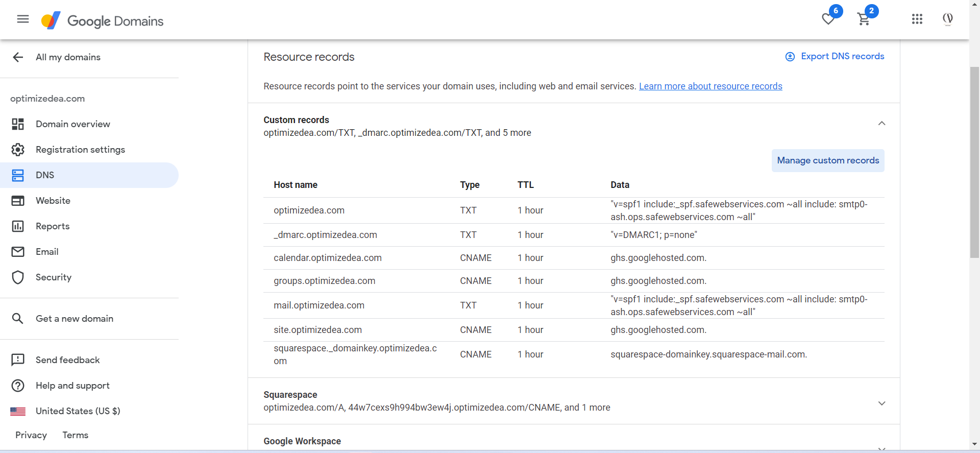Click the page vertical scrollbar
This screenshot has width=980, height=453.
pos(974,163)
